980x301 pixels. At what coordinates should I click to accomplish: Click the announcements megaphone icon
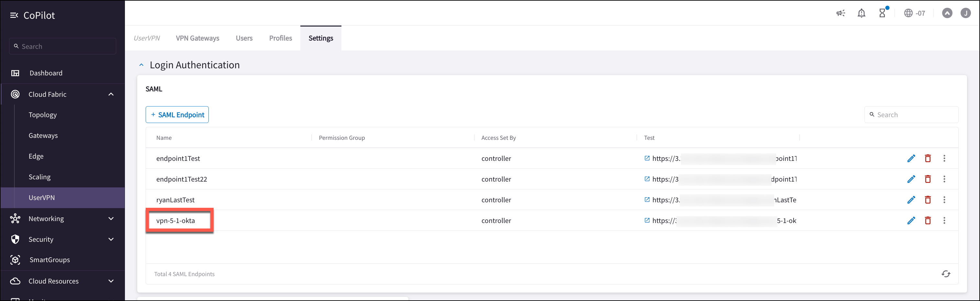841,13
